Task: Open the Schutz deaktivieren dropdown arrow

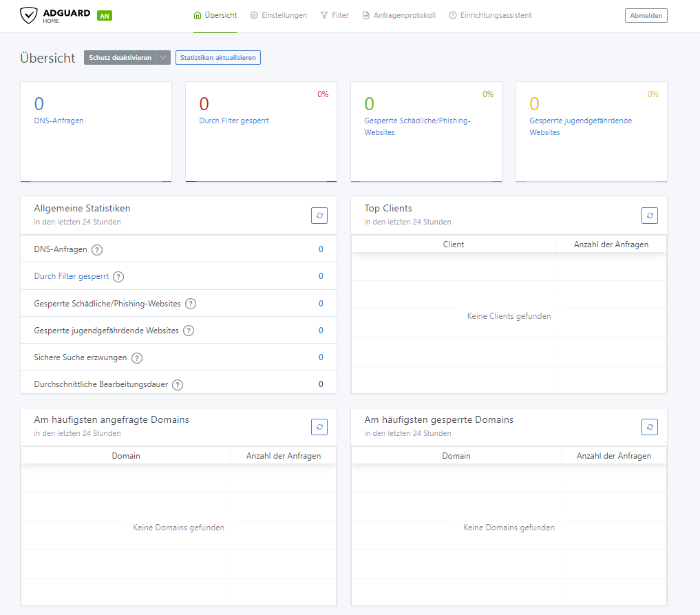Action: (x=163, y=58)
